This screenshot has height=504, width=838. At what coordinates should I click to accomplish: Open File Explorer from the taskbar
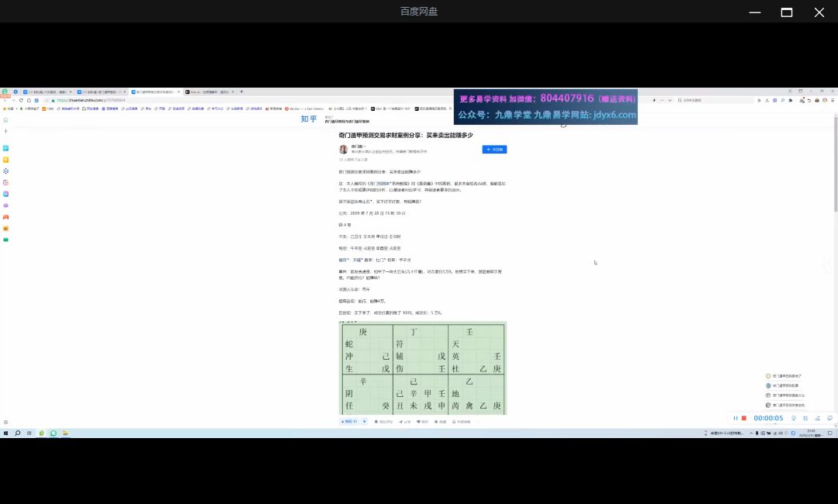(x=65, y=433)
